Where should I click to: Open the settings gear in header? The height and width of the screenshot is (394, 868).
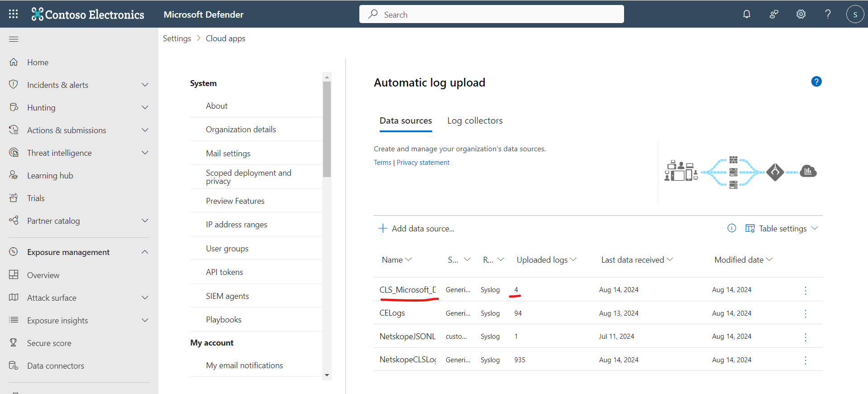click(x=801, y=14)
